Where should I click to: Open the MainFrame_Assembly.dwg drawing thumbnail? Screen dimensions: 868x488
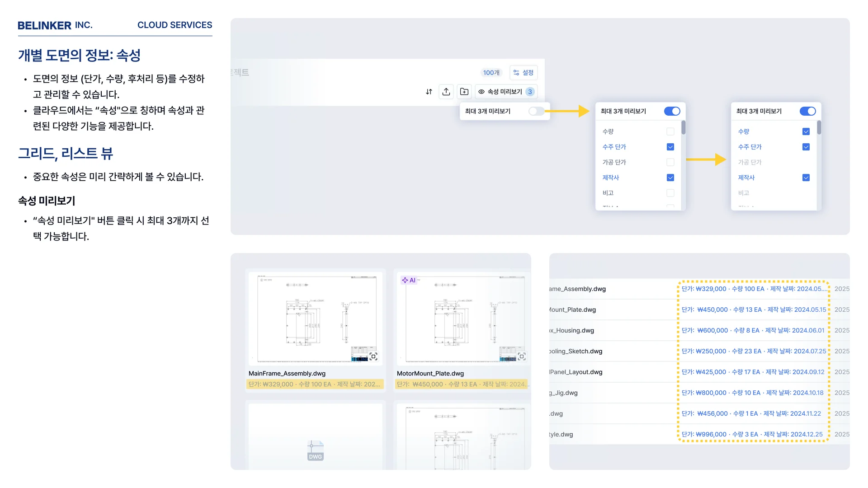[x=316, y=319]
